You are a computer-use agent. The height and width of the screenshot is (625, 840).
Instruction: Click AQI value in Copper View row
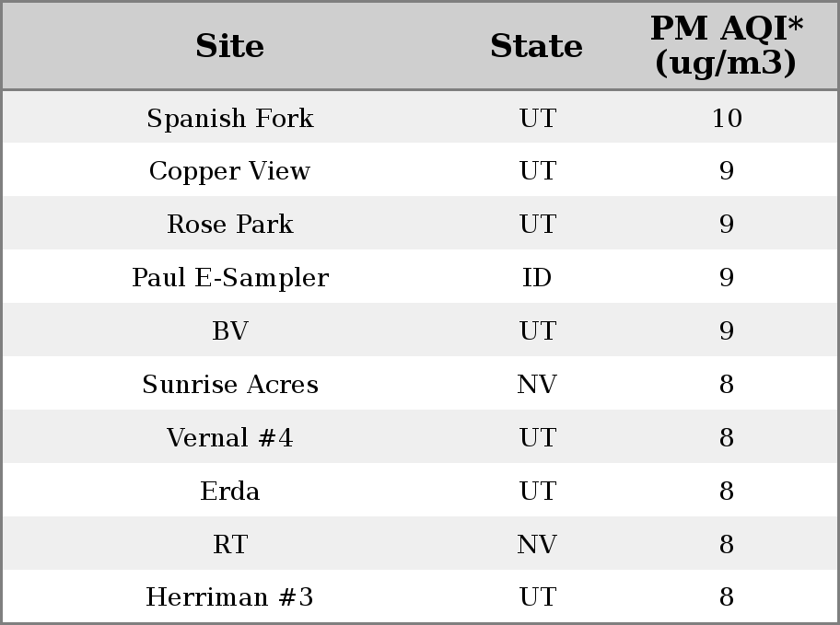coord(727,171)
